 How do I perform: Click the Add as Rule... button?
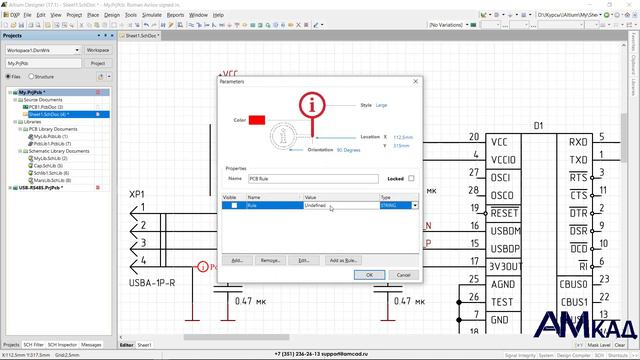pos(343,260)
